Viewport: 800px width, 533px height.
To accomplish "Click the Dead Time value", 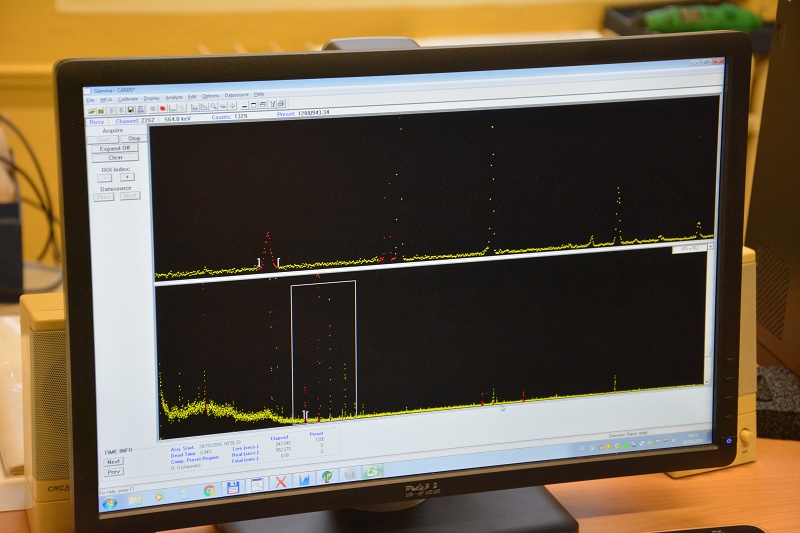I will pyautogui.click(x=206, y=452).
